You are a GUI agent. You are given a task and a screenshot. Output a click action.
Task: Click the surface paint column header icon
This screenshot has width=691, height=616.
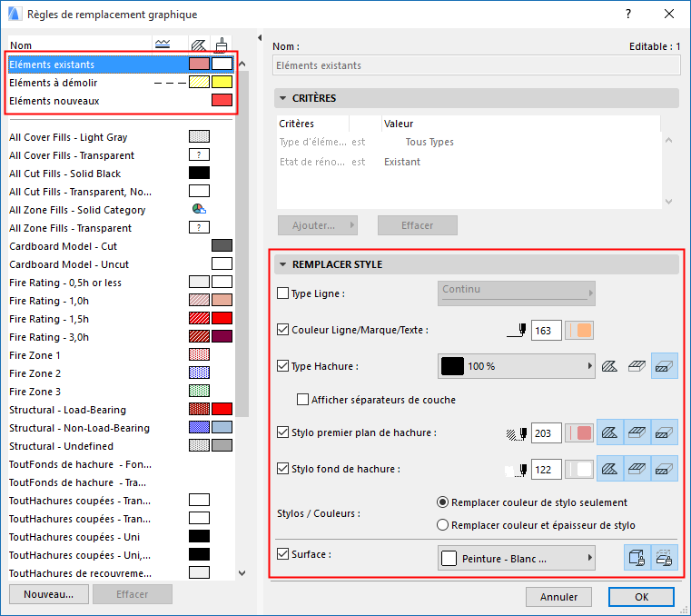click(222, 45)
